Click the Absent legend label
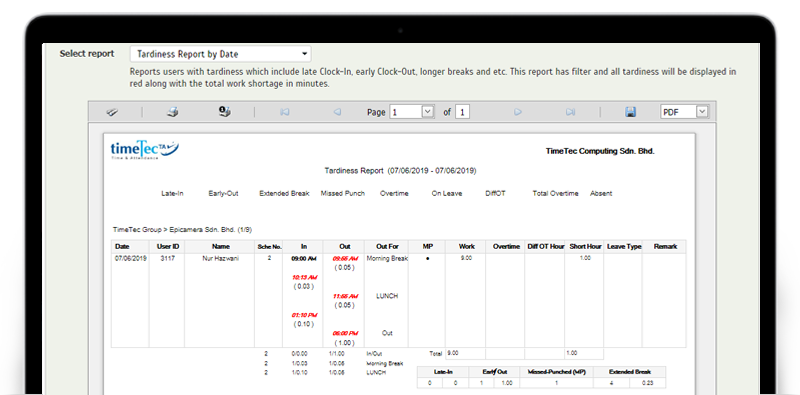The image size is (800, 395). [601, 193]
